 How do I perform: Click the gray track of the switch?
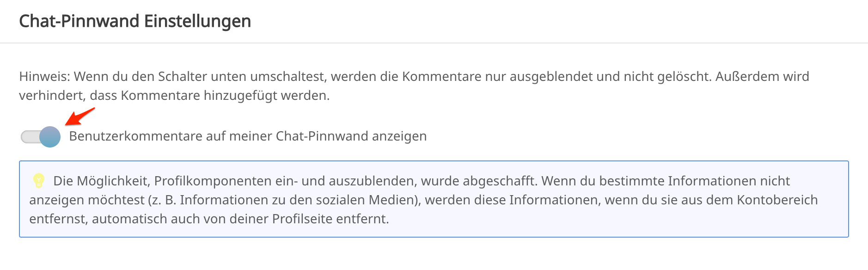[x=30, y=137]
